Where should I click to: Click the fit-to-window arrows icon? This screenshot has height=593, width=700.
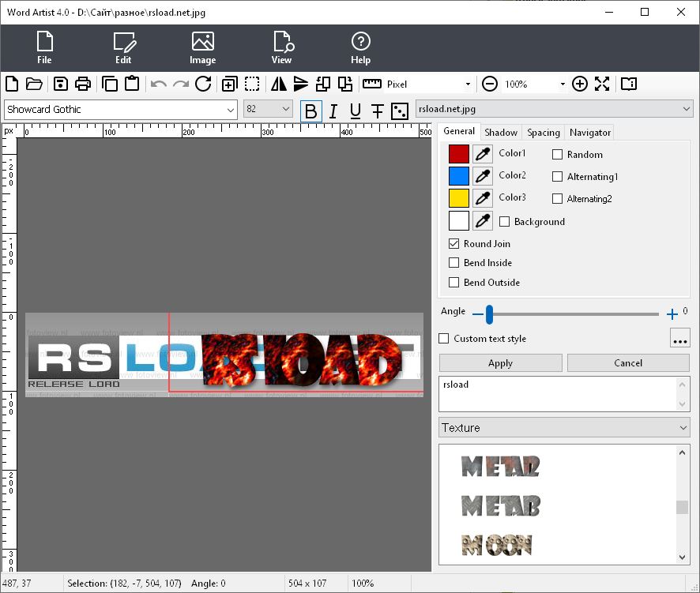[x=602, y=84]
